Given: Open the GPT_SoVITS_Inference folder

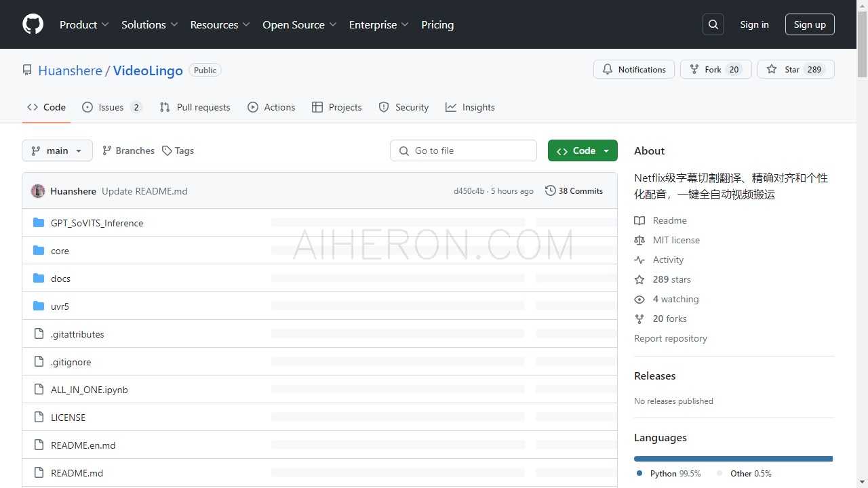Looking at the screenshot, I should pos(97,223).
